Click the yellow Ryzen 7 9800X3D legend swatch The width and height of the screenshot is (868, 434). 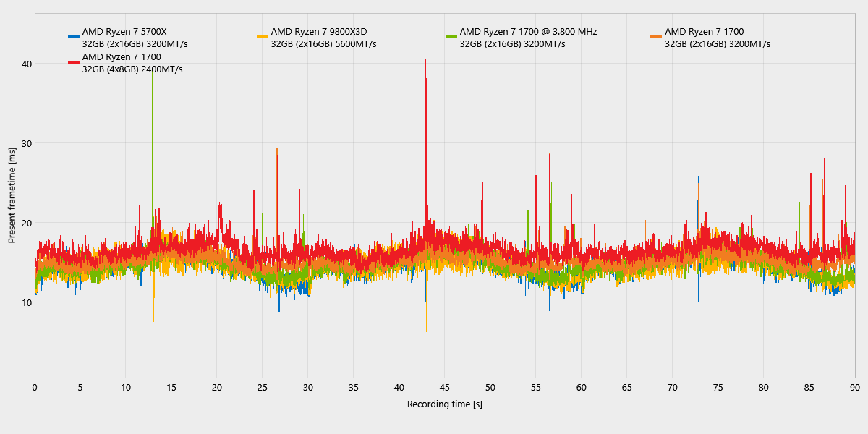263,37
